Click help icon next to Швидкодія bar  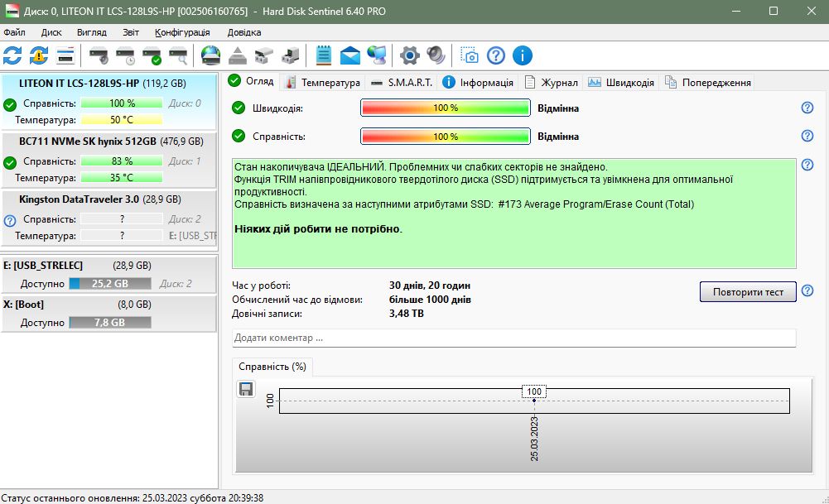click(x=807, y=108)
